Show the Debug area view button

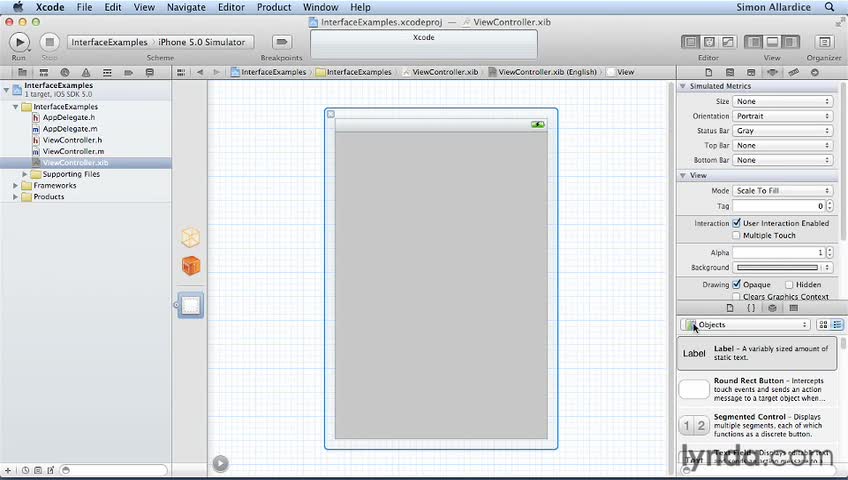(x=772, y=42)
